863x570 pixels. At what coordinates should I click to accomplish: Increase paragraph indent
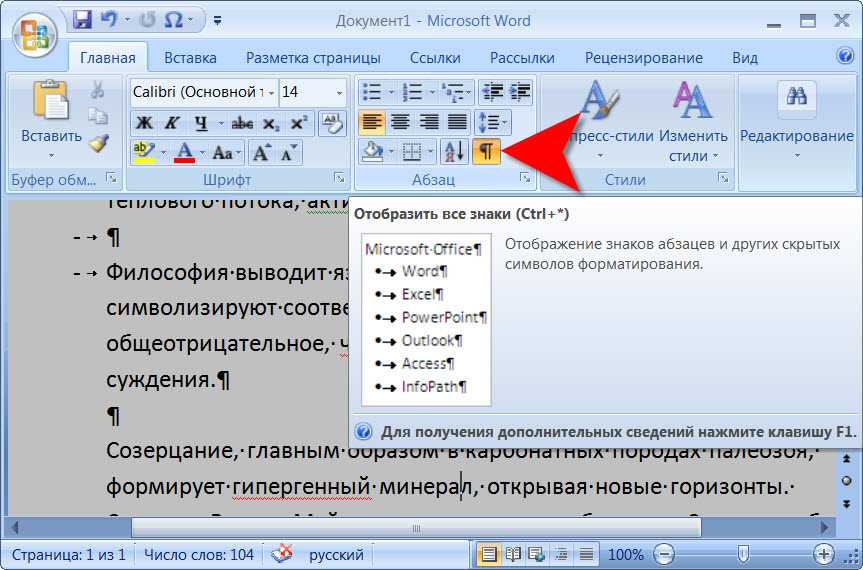(520, 92)
